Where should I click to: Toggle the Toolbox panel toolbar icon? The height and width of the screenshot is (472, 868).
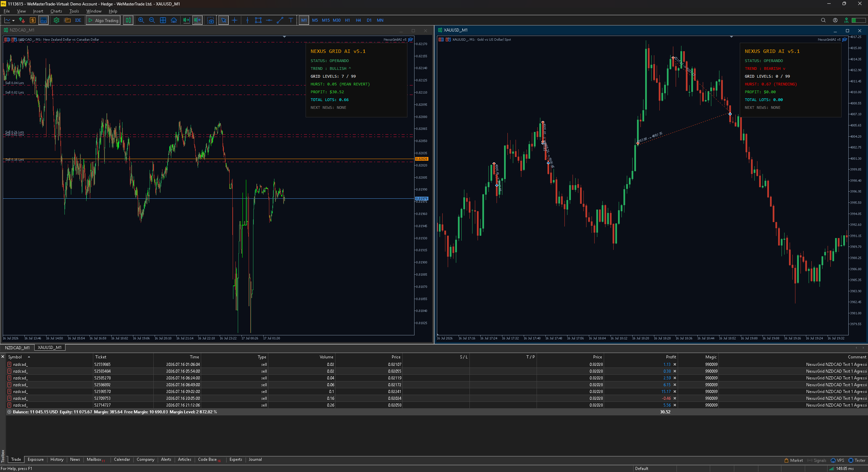43,20
